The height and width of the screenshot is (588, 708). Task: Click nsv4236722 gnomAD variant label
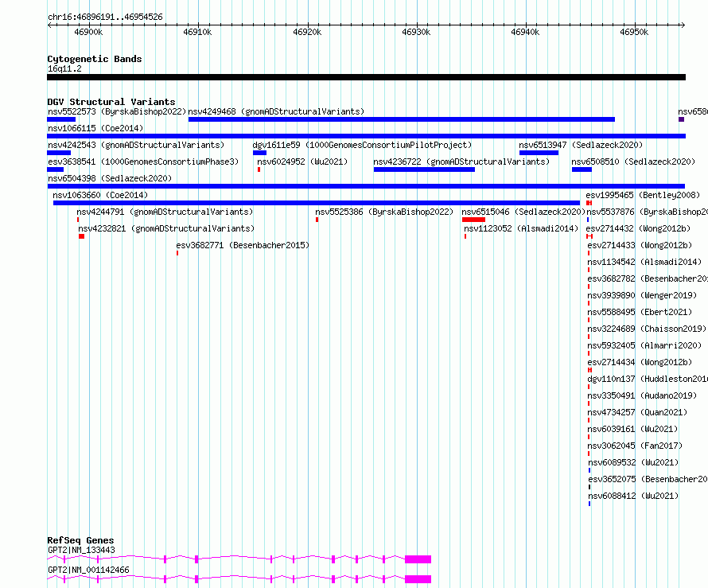461,162
